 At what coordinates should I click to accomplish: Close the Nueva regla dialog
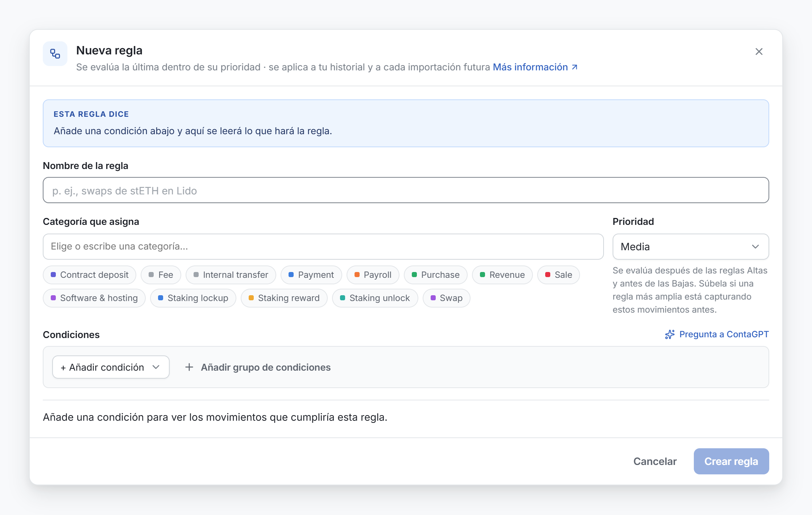(x=759, y=51)
